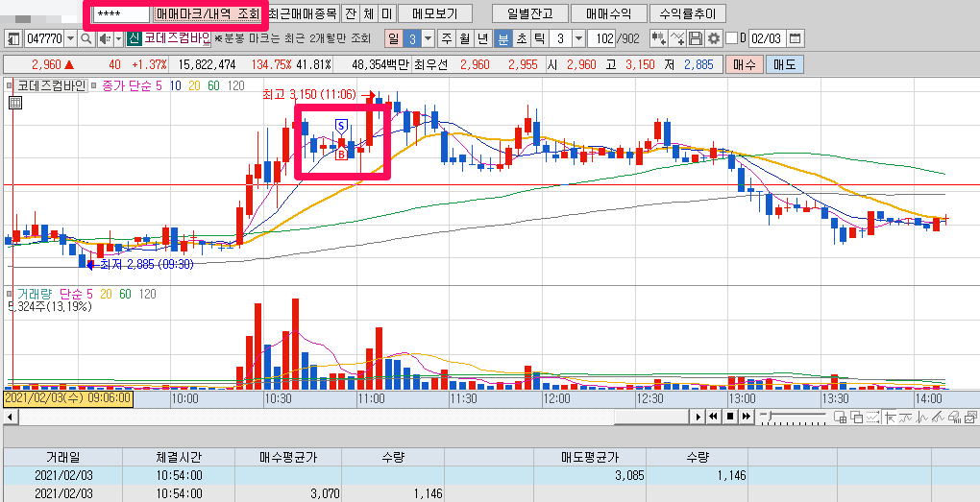The image size is (980, 502).
Task: Click the stock name field 코데즈컴바인
Action: pyautogui.click(x=177, y=38)
